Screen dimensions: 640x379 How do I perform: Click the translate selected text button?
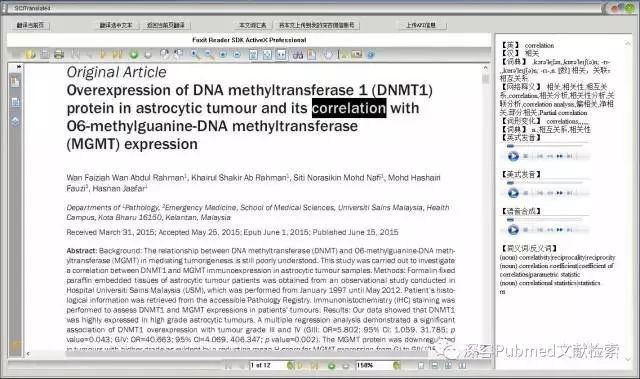coord(116,25)
